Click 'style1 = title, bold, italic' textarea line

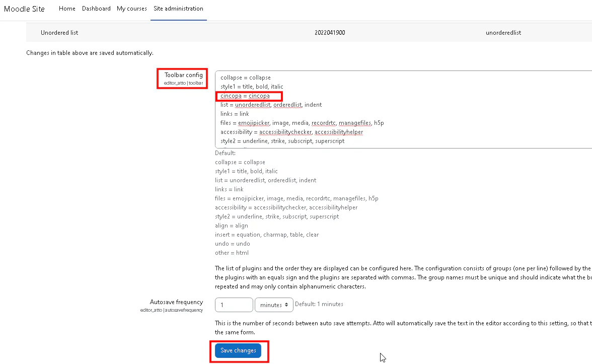pos(252,87)
